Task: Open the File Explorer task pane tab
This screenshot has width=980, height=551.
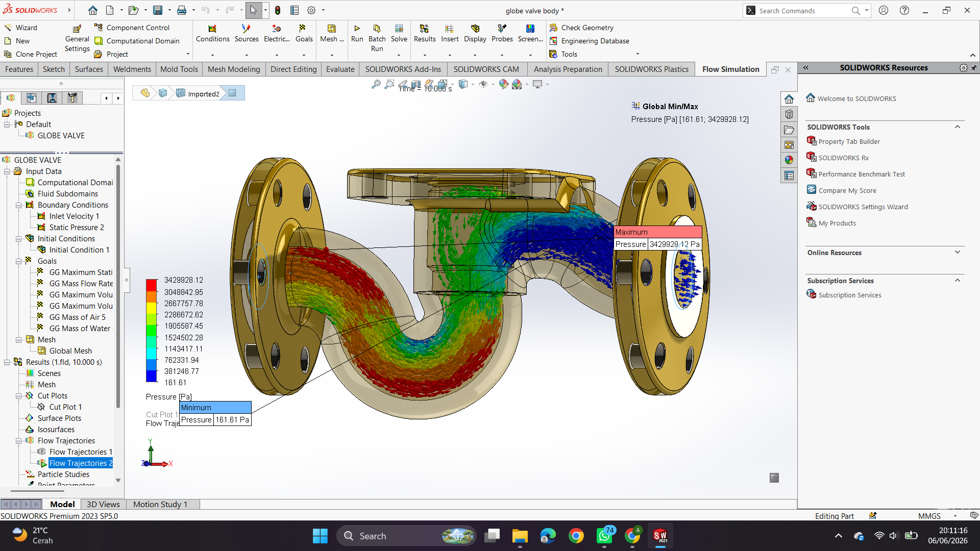Action: click(x=789, y=130)
